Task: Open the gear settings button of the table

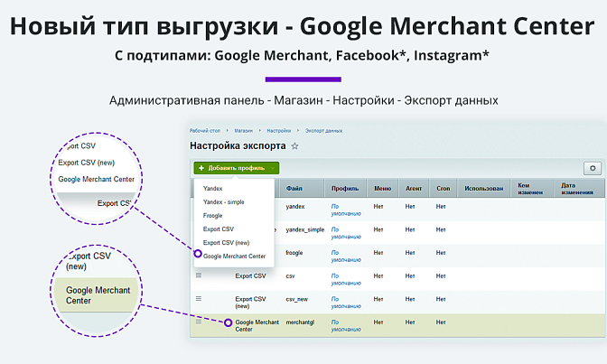Action: click(x=593, y=168)
